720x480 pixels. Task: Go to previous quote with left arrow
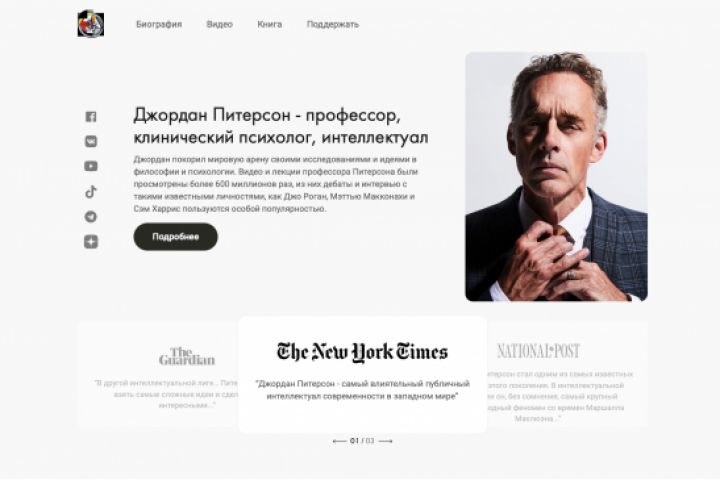[339, 441]
